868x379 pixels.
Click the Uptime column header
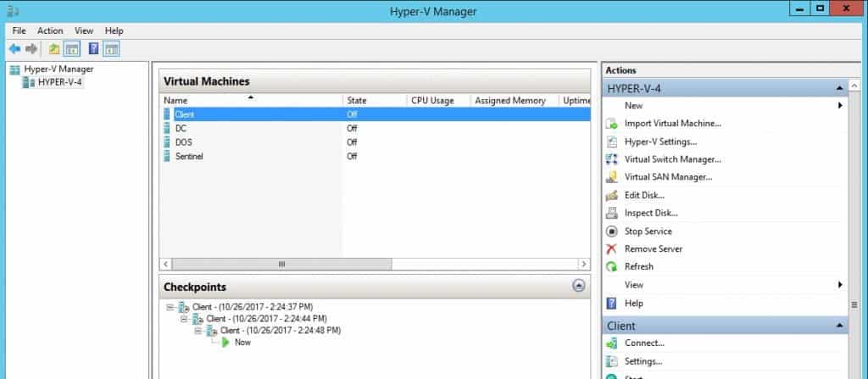coord(576,100)
